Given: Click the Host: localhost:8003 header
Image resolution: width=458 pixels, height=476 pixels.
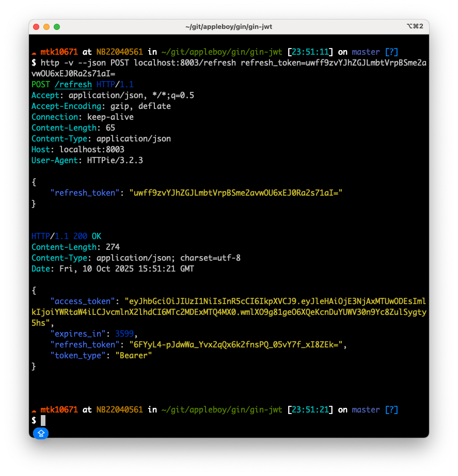Looking at the screenshot, I should pos(78,150).
